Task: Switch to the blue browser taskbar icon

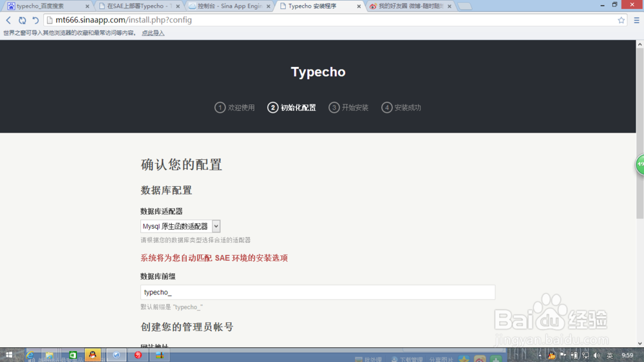Action: click(116, 355)
